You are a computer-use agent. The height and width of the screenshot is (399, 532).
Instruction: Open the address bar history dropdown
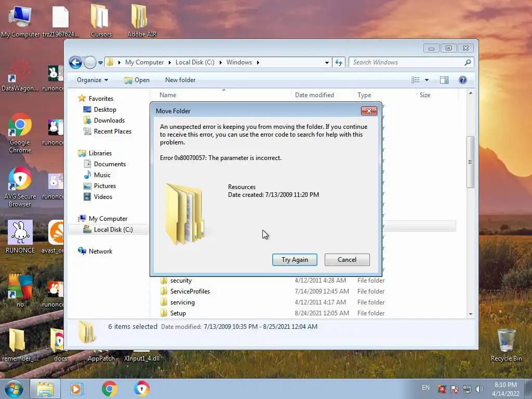pyautogui.click(x=327, y=62)
